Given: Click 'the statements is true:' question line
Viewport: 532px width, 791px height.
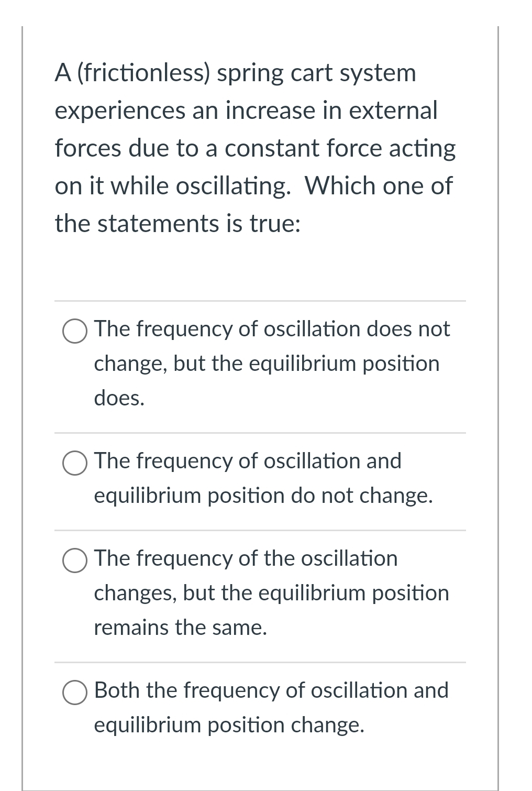Looking at the screenshot, I should tap(178, 224).
